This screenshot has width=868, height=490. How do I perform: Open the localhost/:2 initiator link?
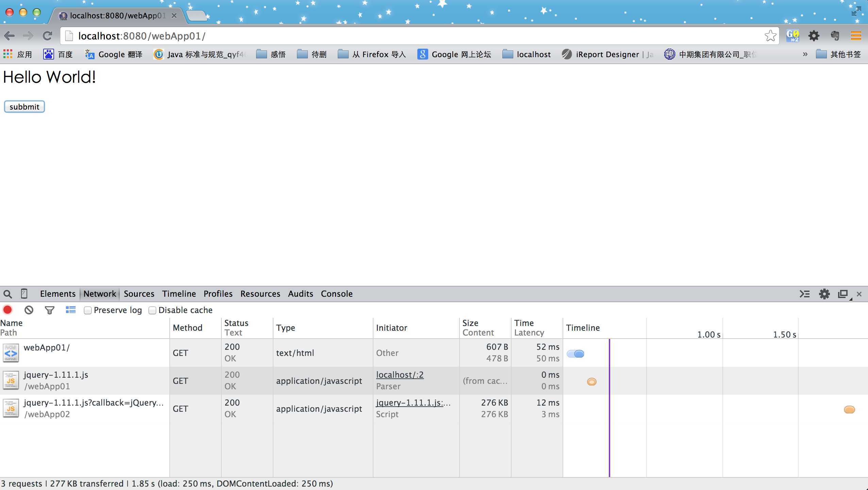tap(400, 375)
